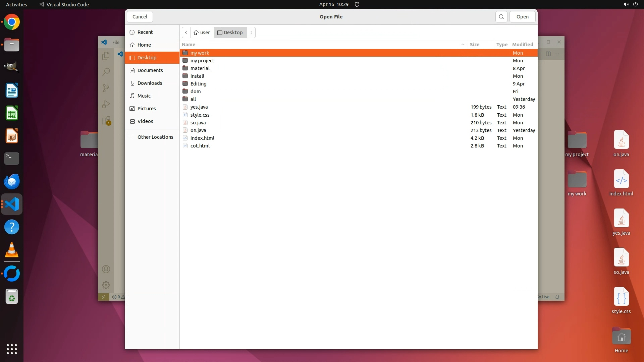Click VS Code Manage gear icon
Viewport: 644px width, 362px height.
[106, 285]
